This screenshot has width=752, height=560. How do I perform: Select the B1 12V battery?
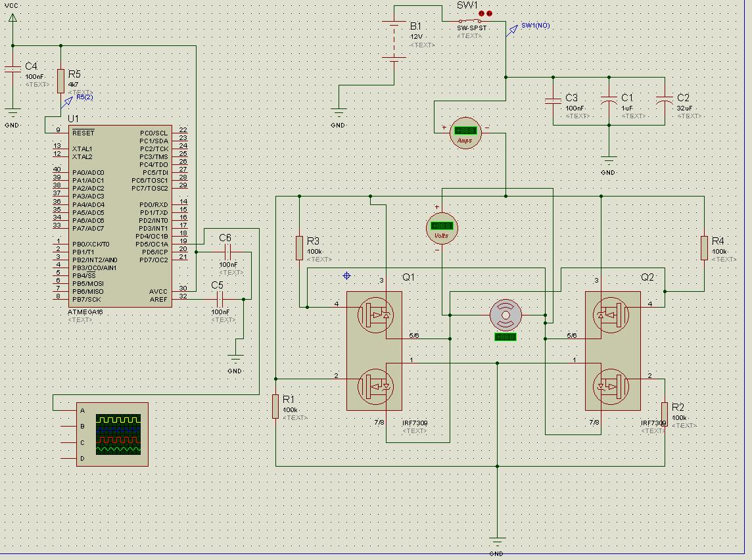[394, 41]
